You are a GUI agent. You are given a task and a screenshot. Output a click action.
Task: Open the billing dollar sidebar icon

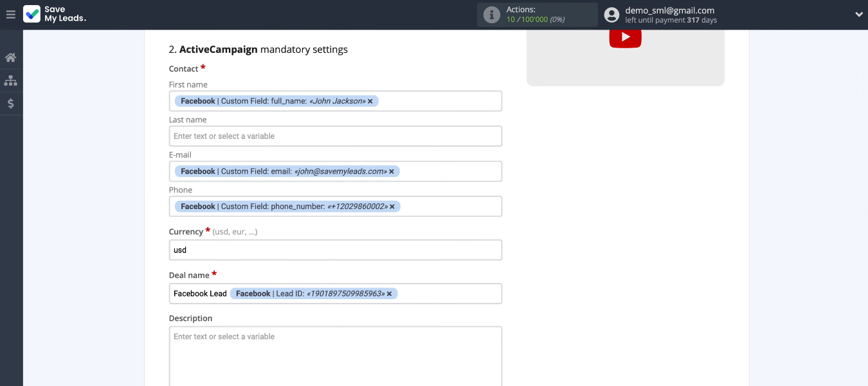(11, 104)
